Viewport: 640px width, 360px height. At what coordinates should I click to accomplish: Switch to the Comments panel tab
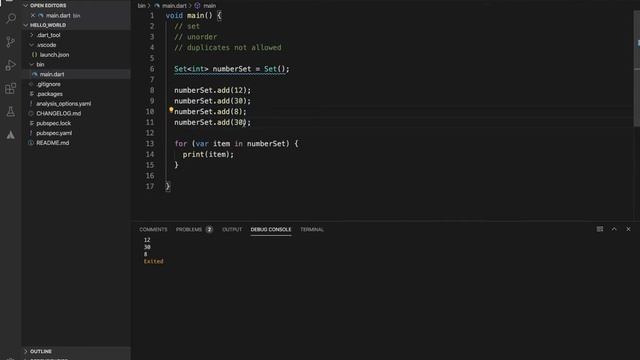coord(153,229)
